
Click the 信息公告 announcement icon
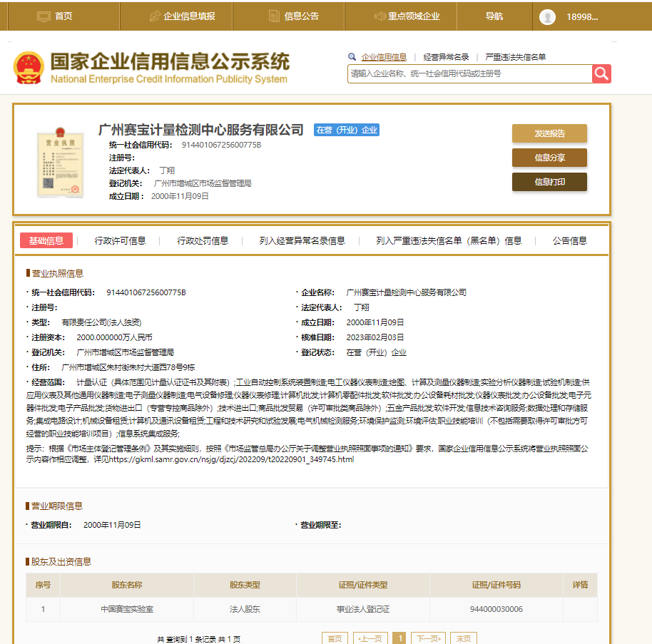(272, 15)
